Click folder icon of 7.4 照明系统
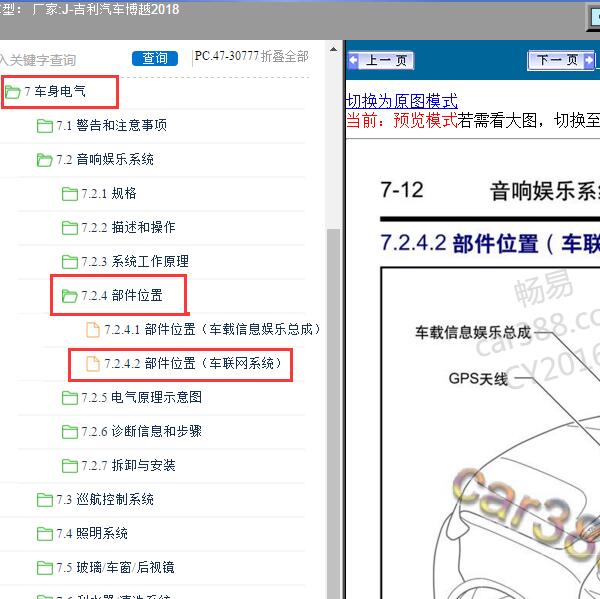Screen dimensions: 600x599 click(x=44, y=534)
